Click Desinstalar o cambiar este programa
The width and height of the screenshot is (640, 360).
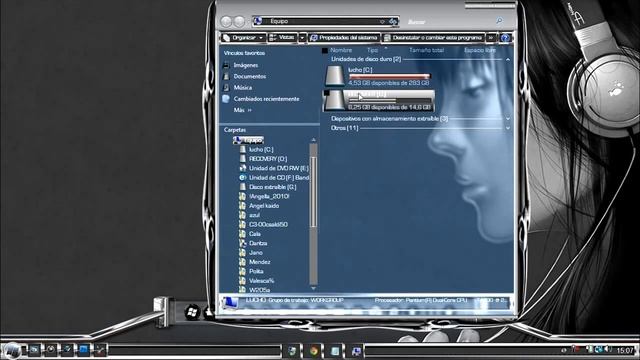point(433,38)
